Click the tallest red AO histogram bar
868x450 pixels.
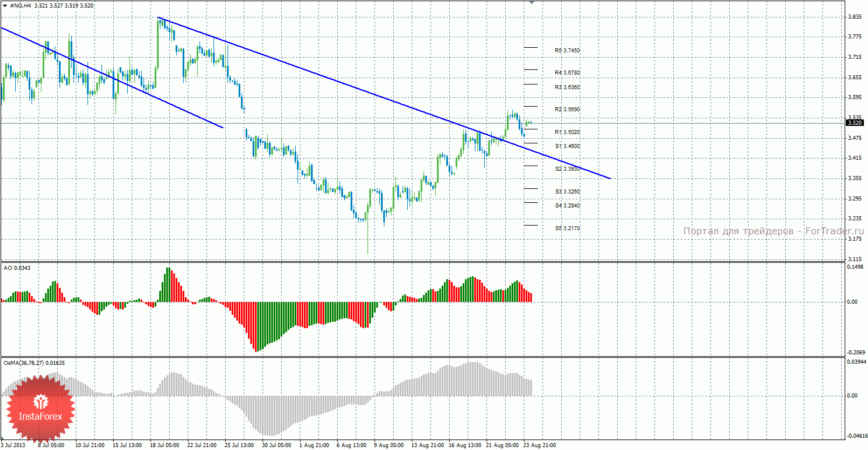point(256,326)
